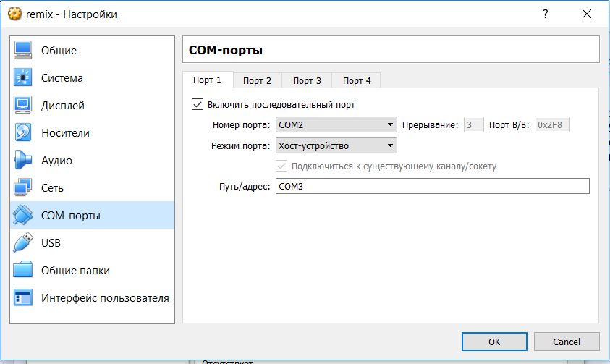Click the Аудио speaker icon
Image resolution: width=610 pixels, height=364 pixels.
click(x=23, y=161)
